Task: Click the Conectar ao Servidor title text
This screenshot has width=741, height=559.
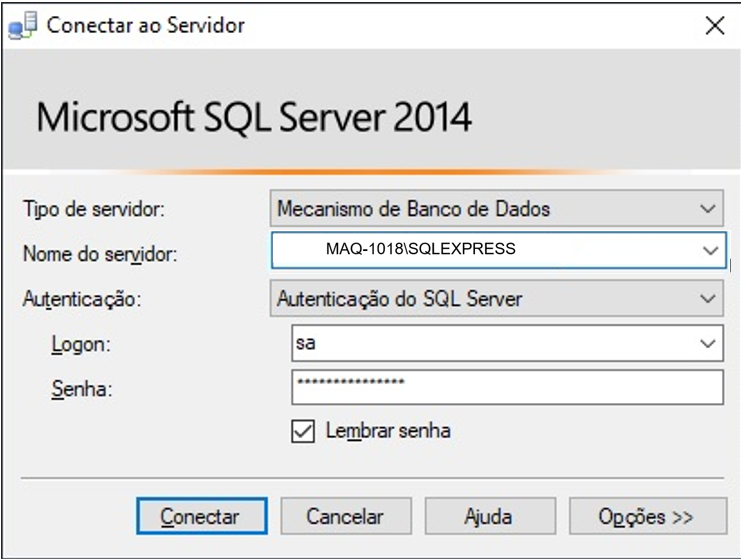Action: click(x=146, y=26)
